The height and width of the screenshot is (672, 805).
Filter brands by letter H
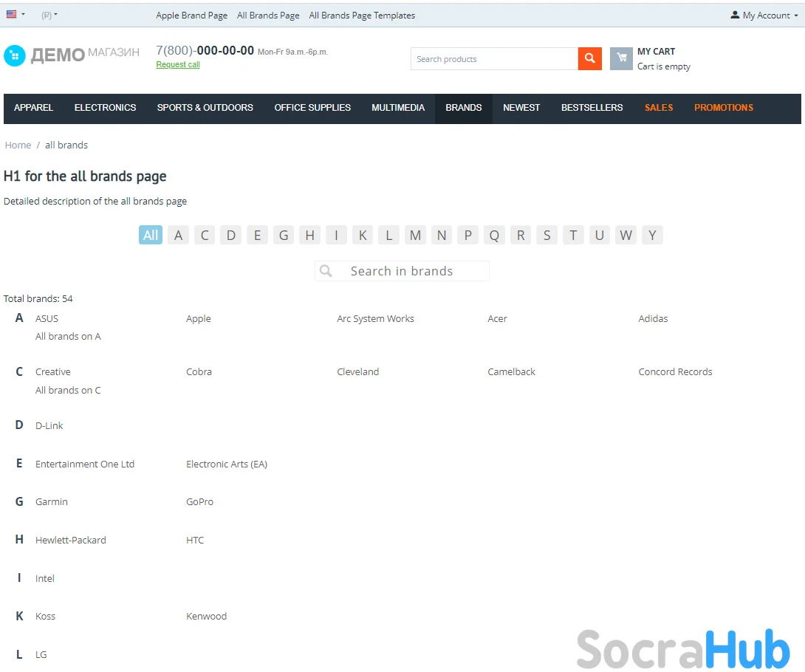[x=309, y=235]
